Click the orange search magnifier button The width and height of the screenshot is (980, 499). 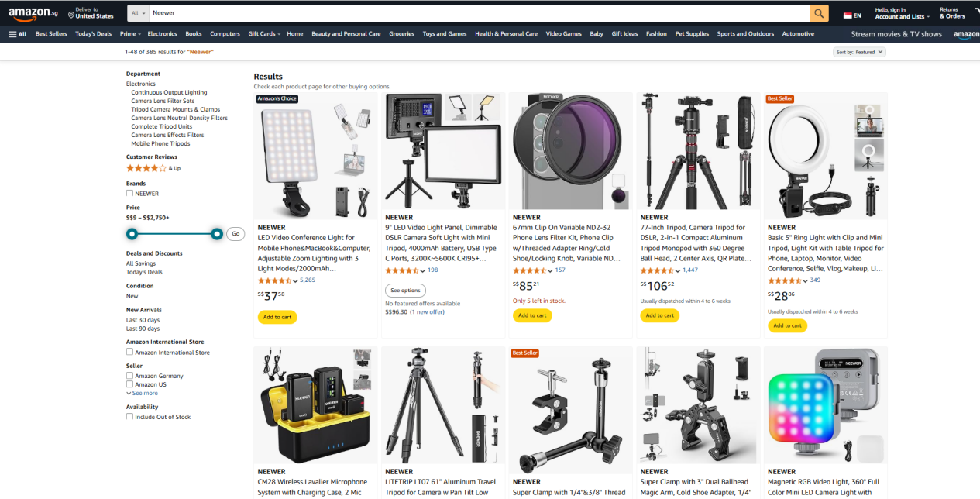819,13
